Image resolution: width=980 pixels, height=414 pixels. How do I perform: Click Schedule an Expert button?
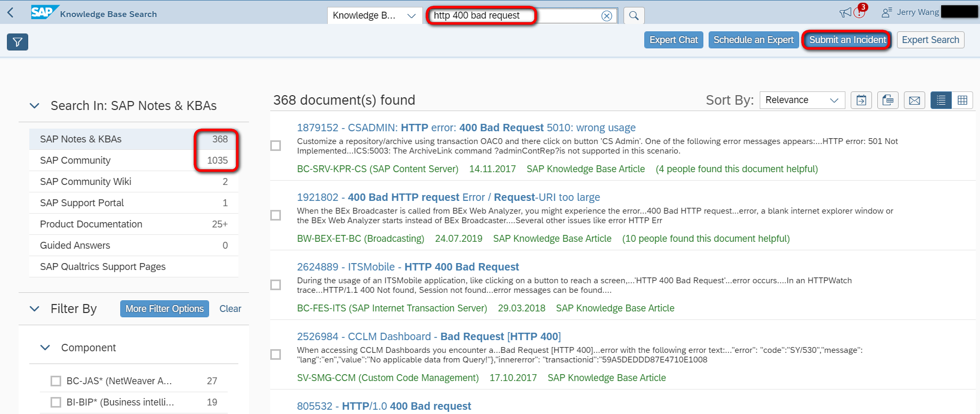[x=753, y=40]
